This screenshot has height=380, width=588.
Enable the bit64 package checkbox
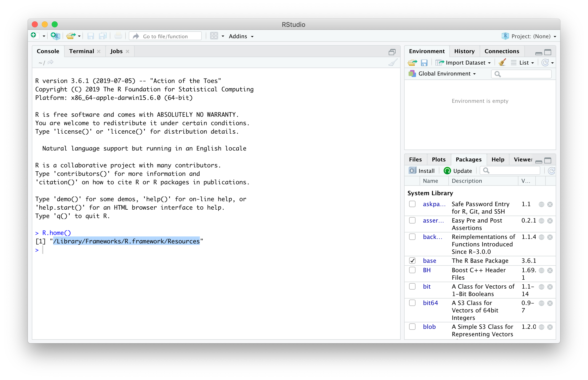point(412,303)
